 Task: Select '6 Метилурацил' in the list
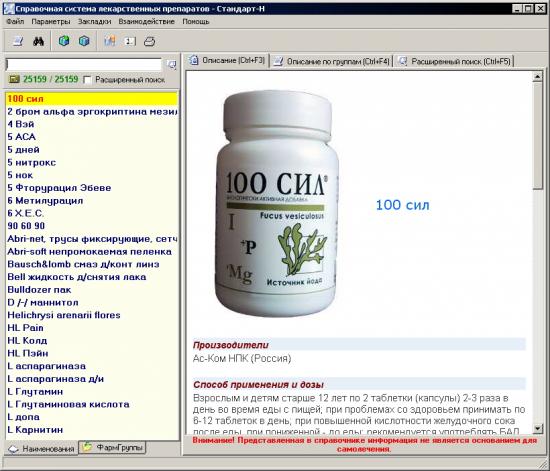[92, 201]
